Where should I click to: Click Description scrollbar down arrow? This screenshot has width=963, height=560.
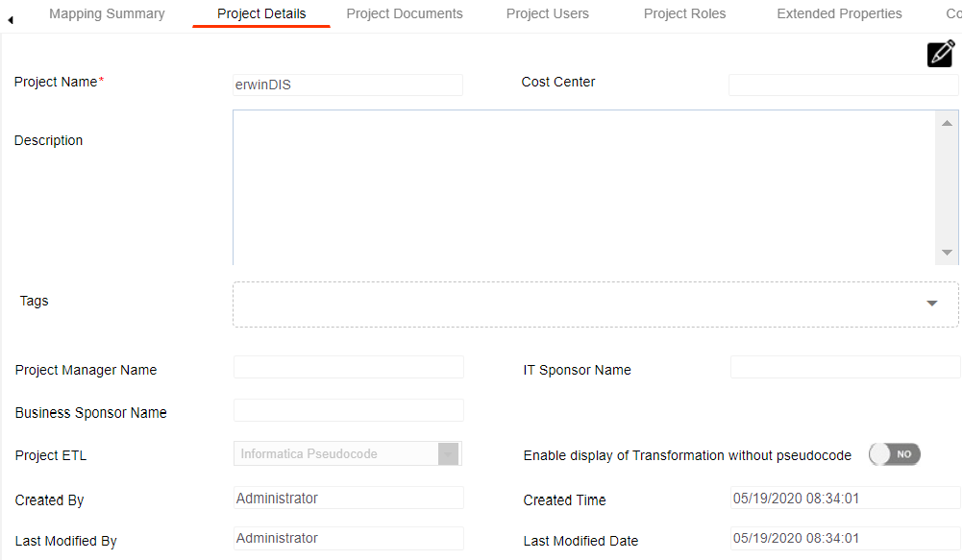pyautogui.click(x=947, y=253)
